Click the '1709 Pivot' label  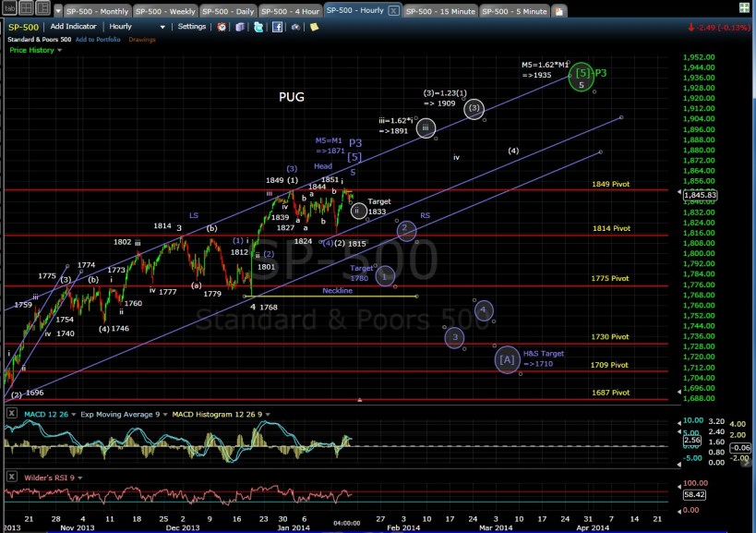[609, 365]
